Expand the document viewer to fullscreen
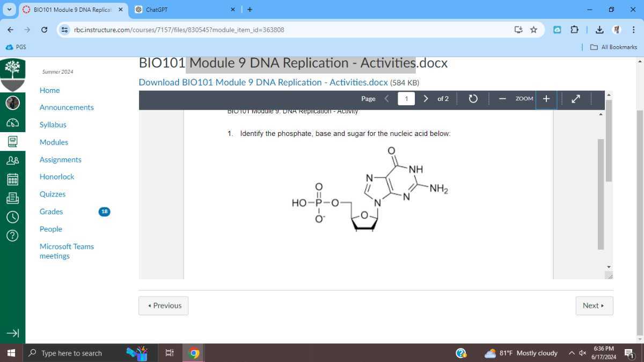Viewport: 644px width, 362px height. (x=575, y=98)
